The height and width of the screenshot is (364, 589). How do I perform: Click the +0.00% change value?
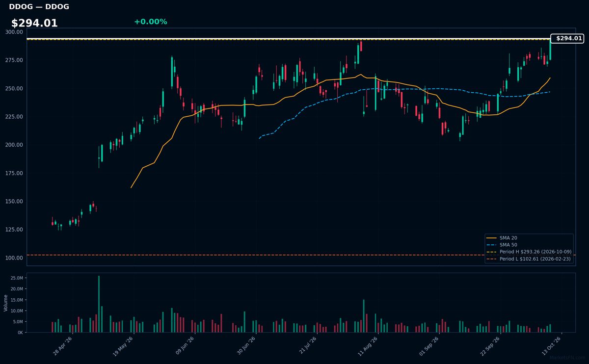click(x=150, y=22)
